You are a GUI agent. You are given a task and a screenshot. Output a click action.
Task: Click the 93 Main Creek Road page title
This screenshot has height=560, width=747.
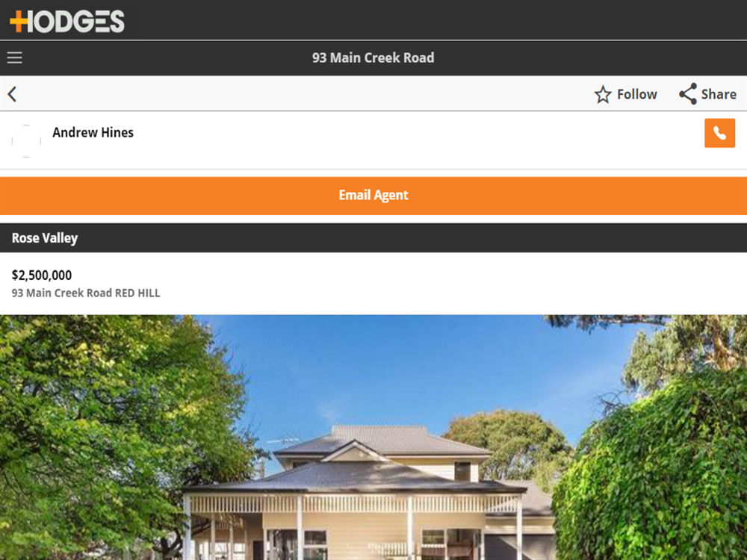coord(373,57)
